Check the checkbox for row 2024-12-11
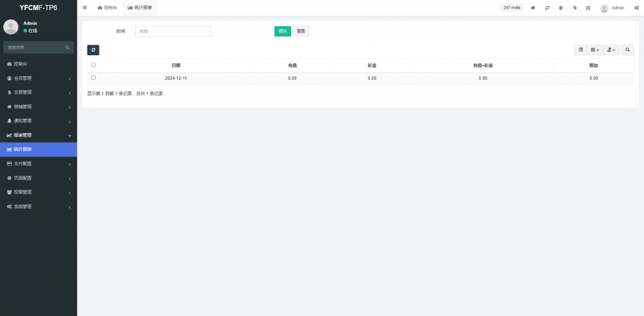 coord(94,78)
